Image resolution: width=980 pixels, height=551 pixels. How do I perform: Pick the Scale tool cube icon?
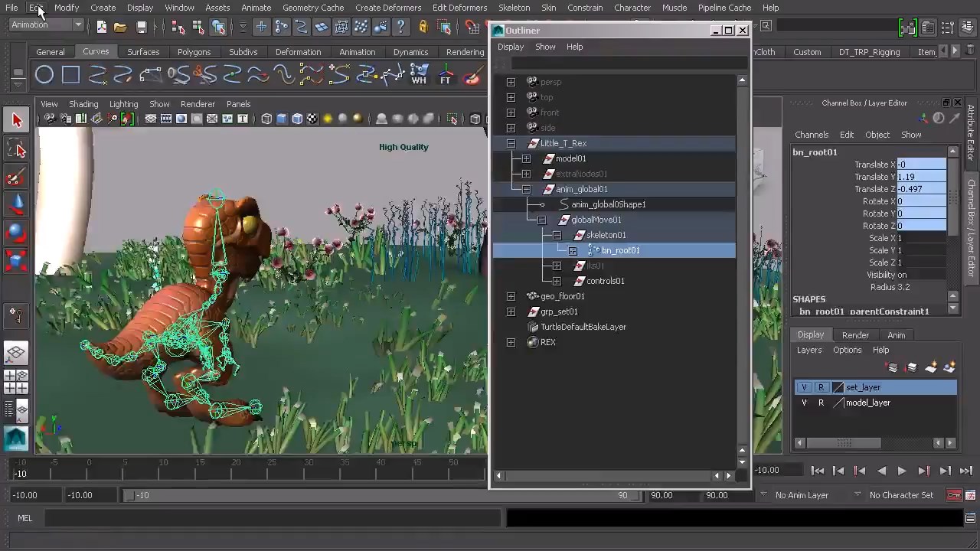(17, 261)
